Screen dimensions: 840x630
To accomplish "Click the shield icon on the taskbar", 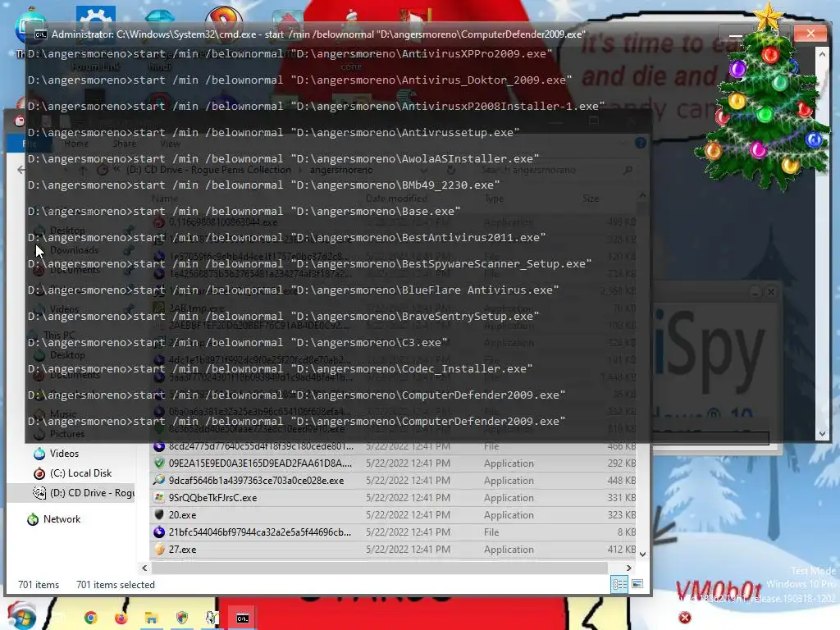I will [x=182, y=619].
